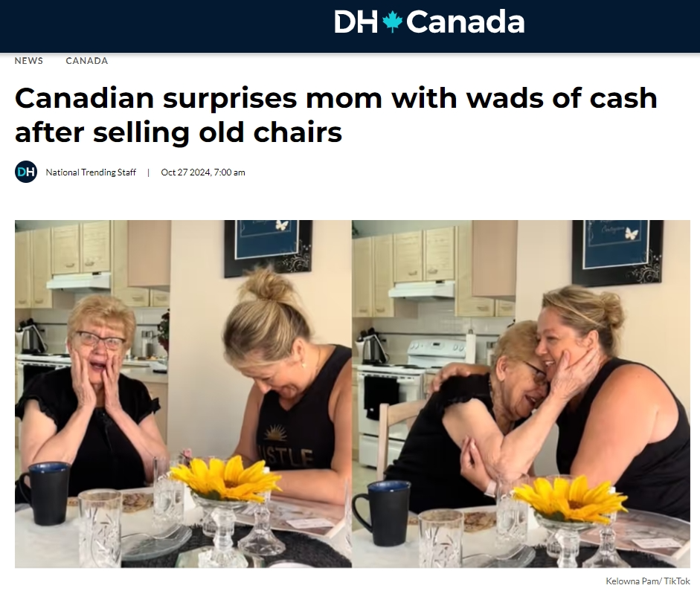Click the "Canada" word in the header logo
The width and height of the screenshot is (700, 591).
coord(465,22)
